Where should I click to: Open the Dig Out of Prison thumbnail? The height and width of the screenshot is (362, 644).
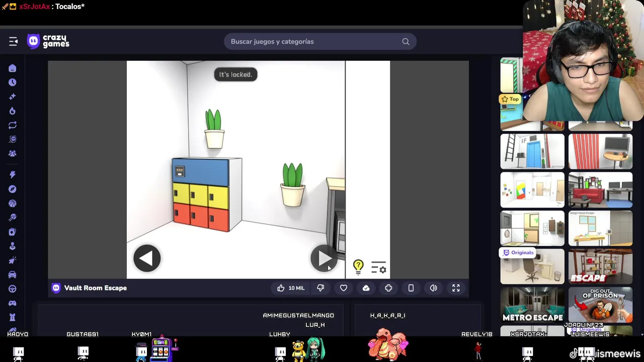(600, 304)
